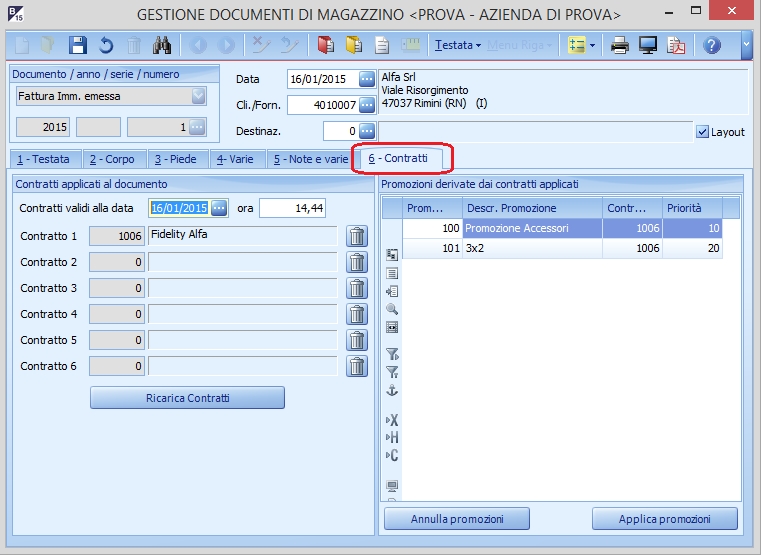Open the document numero lookup button
Image resolution: width=761 pixels, height=555 pixels.
coord(197,127)
